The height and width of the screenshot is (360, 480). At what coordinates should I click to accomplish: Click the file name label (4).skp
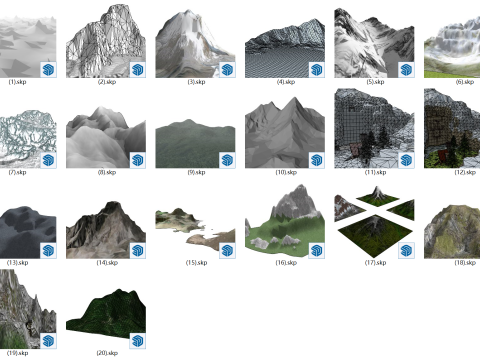286,82
